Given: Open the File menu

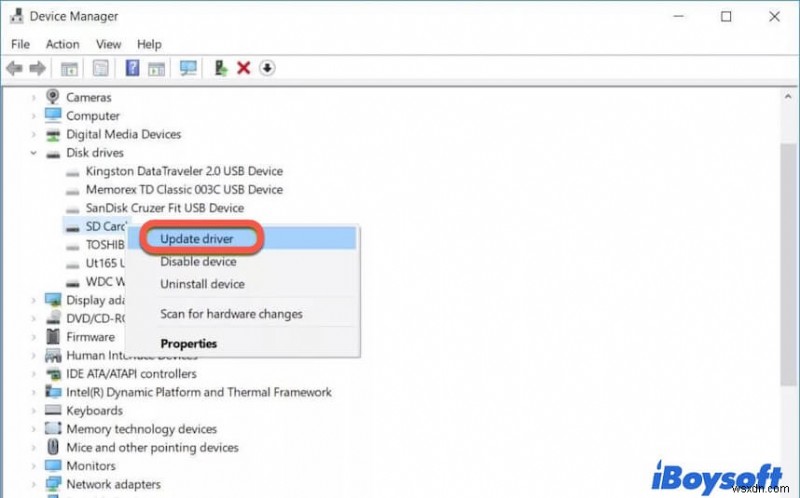Looking at the screenshot, I should pos(20,44).
